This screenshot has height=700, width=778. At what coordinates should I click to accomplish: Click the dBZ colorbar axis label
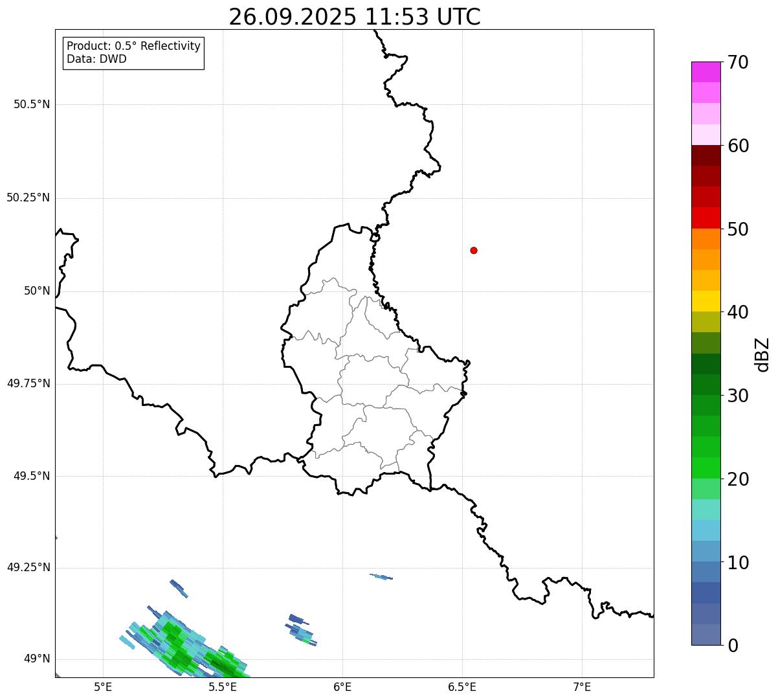click(x=762, y=354)
